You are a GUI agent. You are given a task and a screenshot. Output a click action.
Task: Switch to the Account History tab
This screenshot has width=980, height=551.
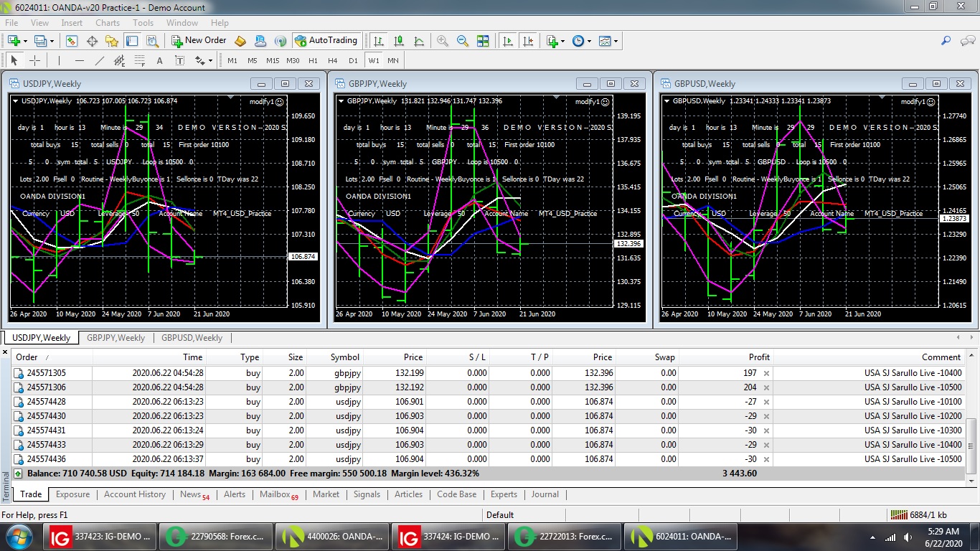135,494
